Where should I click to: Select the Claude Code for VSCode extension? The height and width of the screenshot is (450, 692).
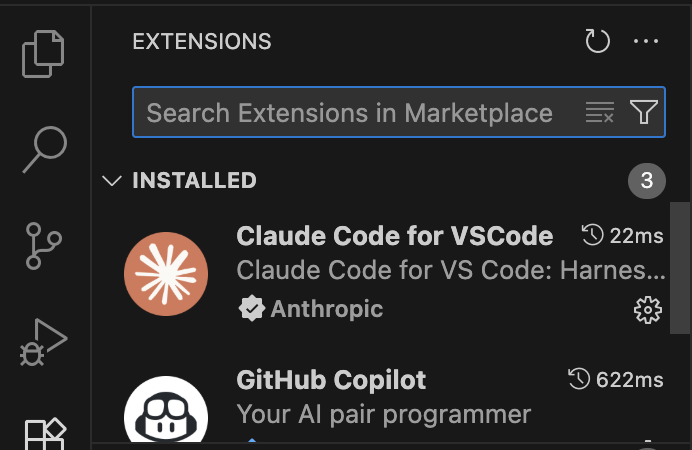click(395, 236)
